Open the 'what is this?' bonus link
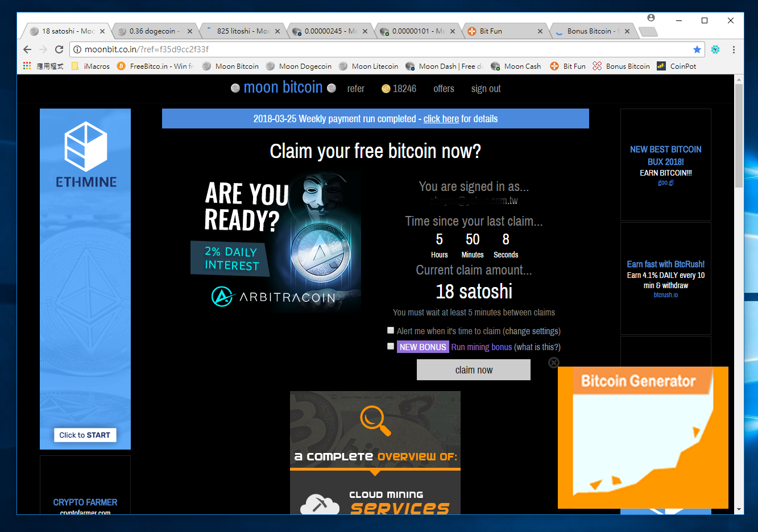758x532 pixels. [537, 347]
